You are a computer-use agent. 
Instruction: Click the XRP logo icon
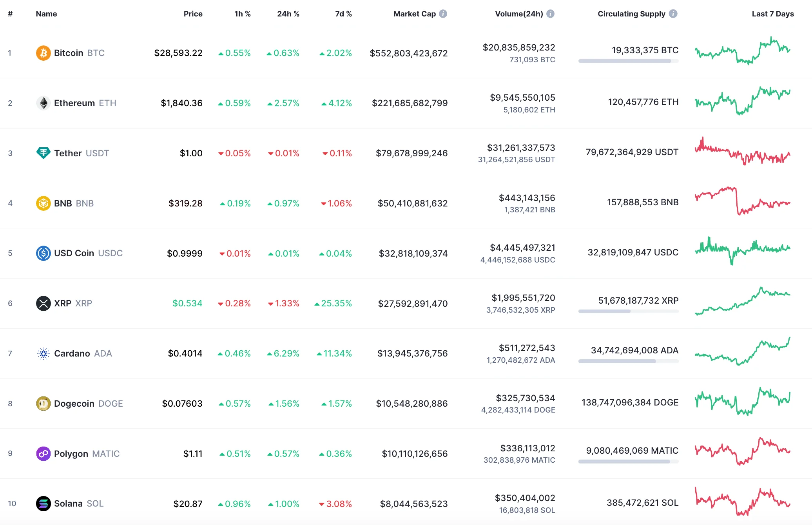[x=43, y=303]
